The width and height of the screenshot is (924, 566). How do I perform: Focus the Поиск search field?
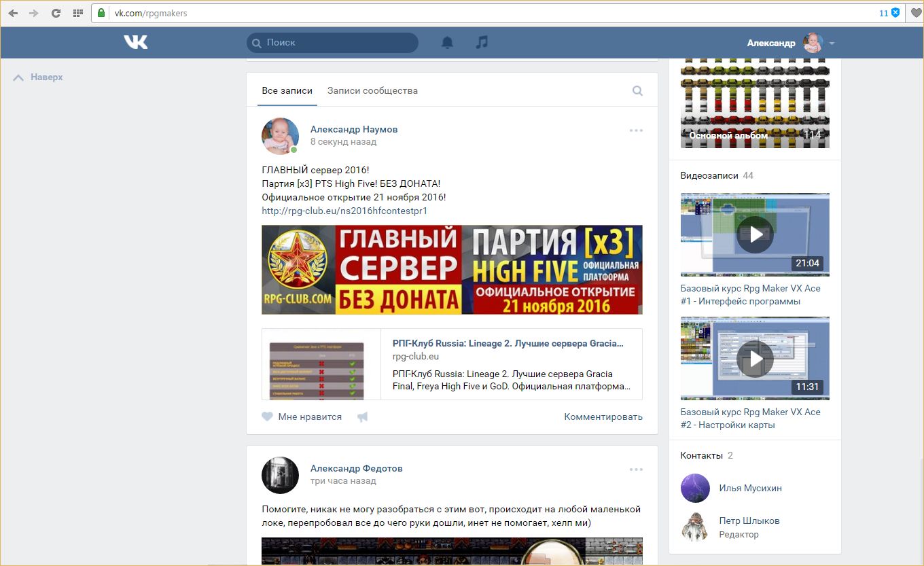point(332,42)
